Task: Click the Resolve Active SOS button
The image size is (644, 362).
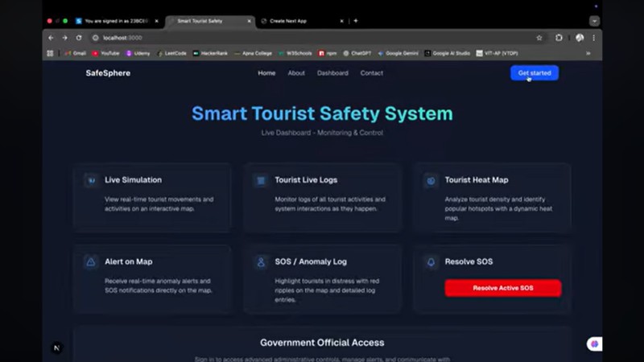Action: pyautogui.click(x=502, y=288)
